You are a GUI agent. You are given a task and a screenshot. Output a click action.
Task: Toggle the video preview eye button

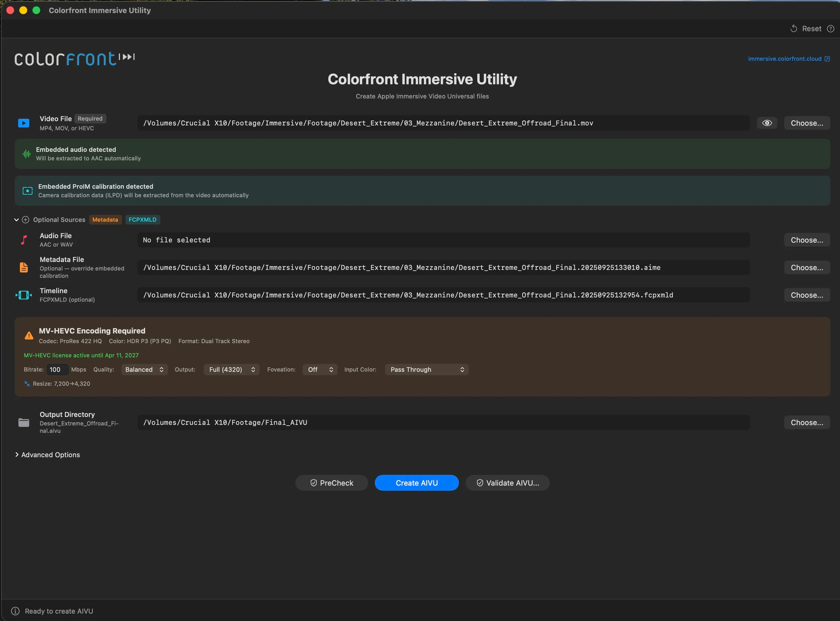coord(767,123)
